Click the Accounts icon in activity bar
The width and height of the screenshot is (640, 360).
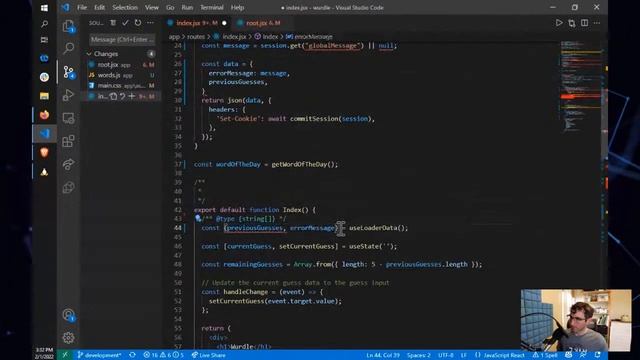pyautogui.click(x=69, y=315)
